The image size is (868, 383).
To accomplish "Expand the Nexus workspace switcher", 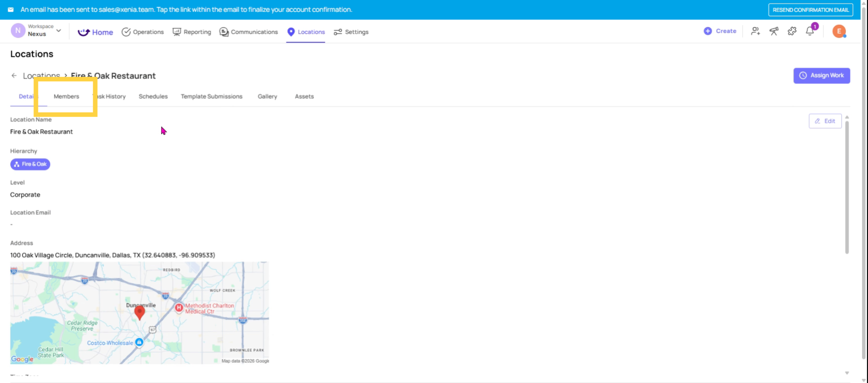I will [x=59, y=31].
